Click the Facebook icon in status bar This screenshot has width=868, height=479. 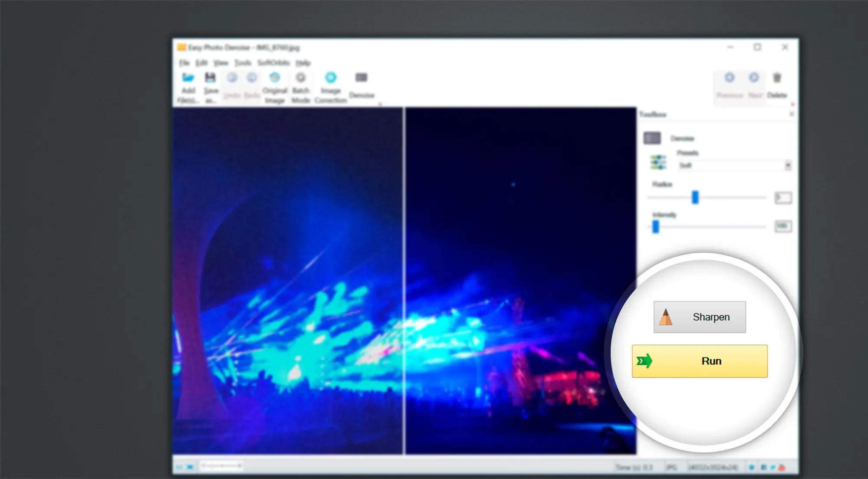pyautogui.click(x=763, y=467)
